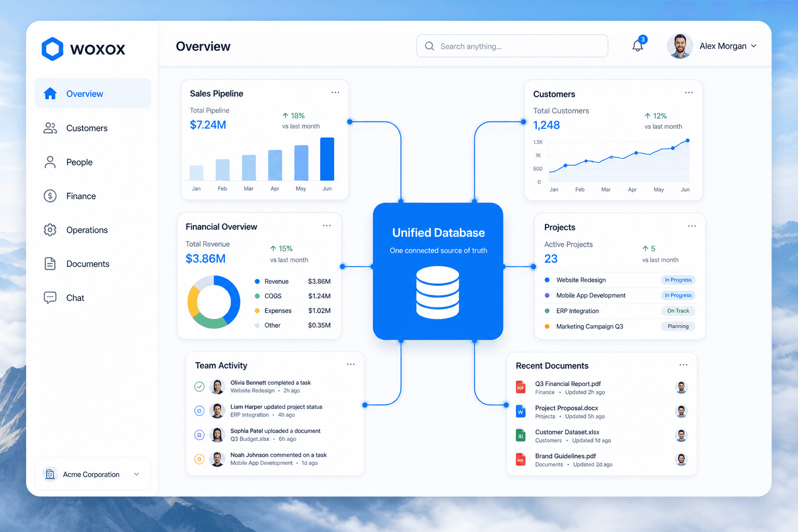Open the Customers sidebar icon
Screen dimensions: 798x532
(x=50, y=128)
